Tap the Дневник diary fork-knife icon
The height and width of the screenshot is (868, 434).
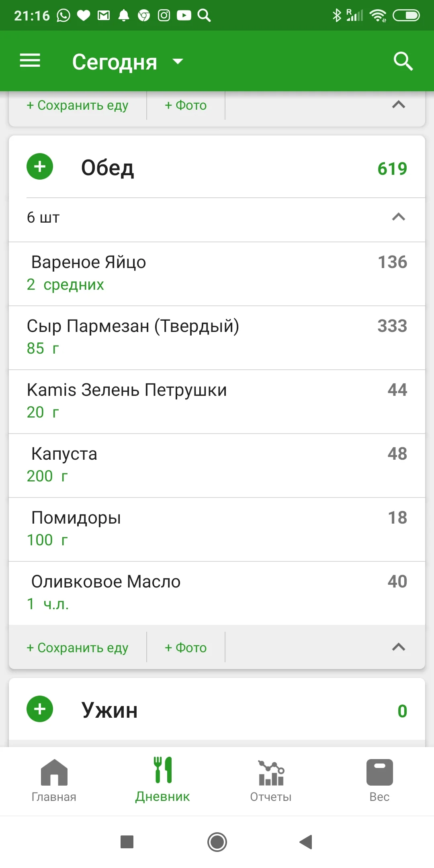point(163,771)
